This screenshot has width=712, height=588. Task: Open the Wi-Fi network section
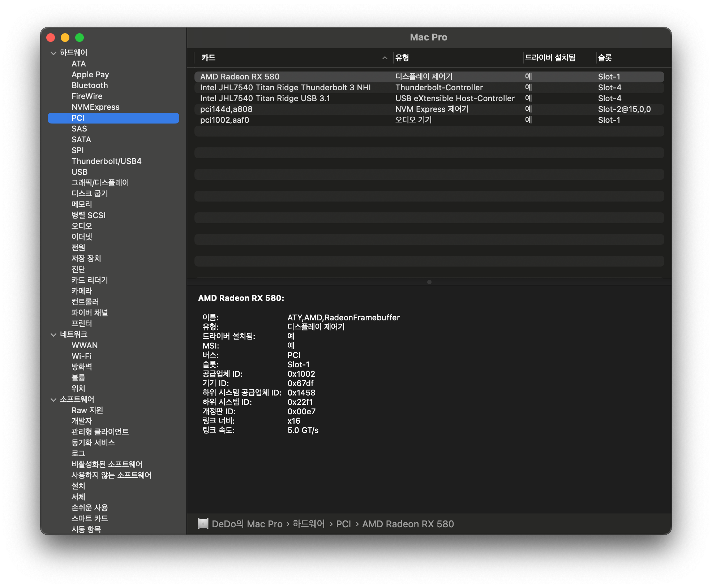tap(81, 356)
